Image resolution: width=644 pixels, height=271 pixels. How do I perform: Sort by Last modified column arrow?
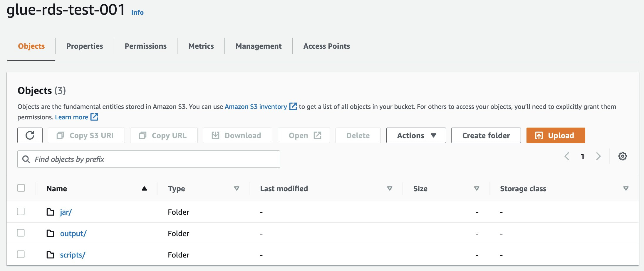pos(390,189)
